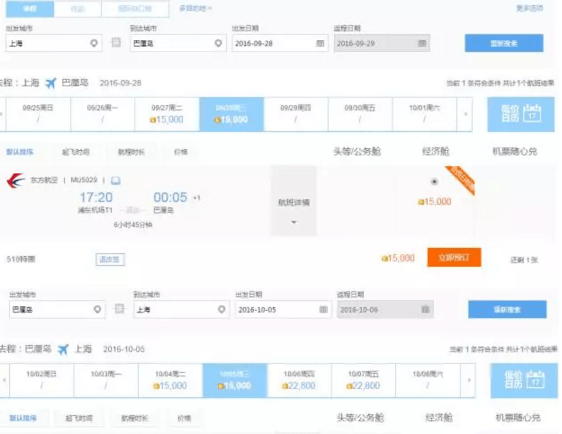562x434 pixels.
Task: Select date 09/30 周五 in date strip
Action: point(360,114)
